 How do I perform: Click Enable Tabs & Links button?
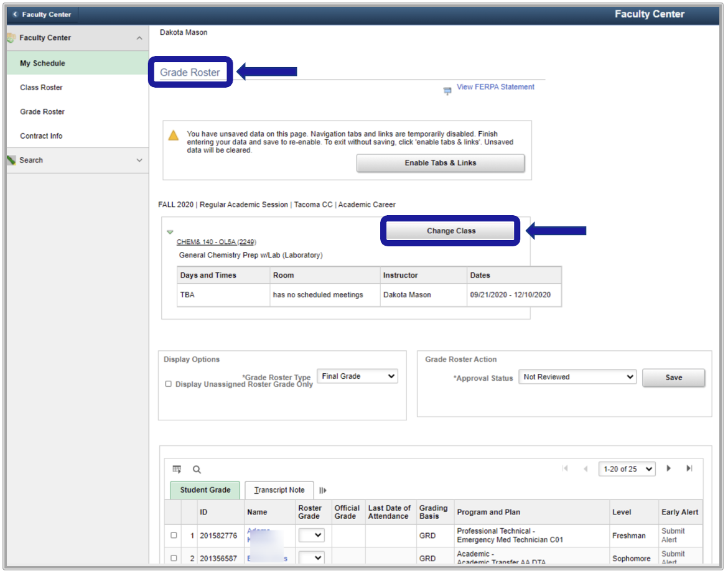pos(440,163)
